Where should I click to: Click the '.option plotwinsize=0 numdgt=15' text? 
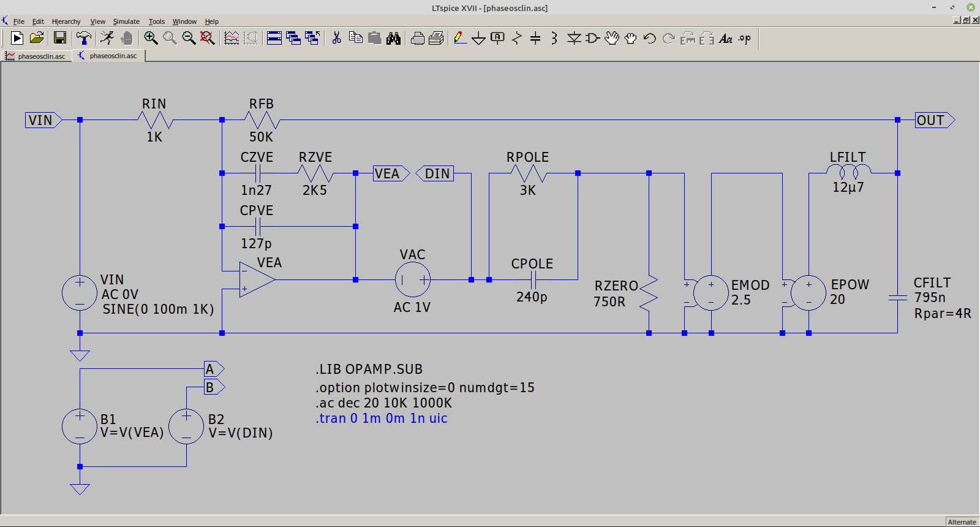click(x=425, y=388)
